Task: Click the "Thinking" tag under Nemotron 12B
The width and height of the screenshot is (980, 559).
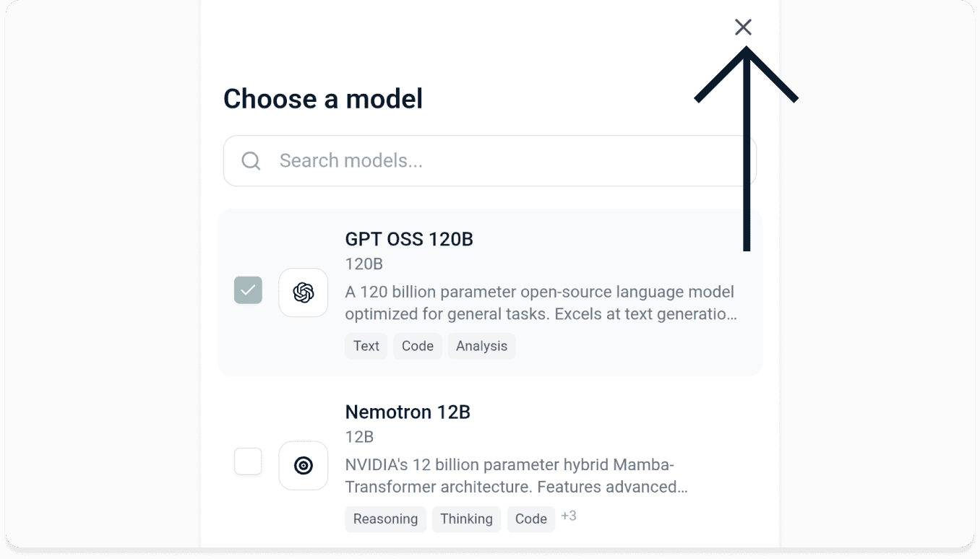Action: 466,519
